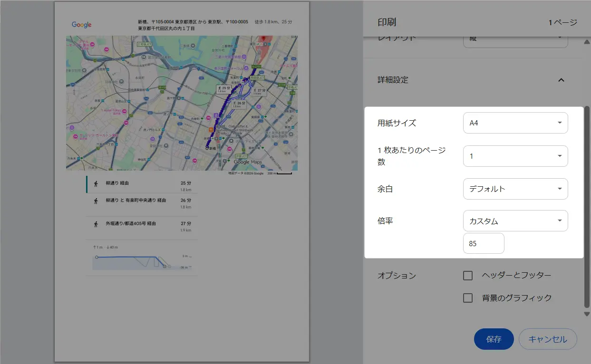This screenshot has height=364, width=591.
Task: Enable the ヘッダーとフッター checkbox
Action: [x=468, y=276]
